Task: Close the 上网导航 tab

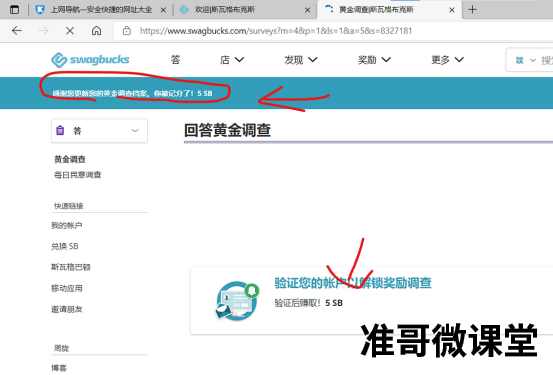Action: click(x=163, y=10)
